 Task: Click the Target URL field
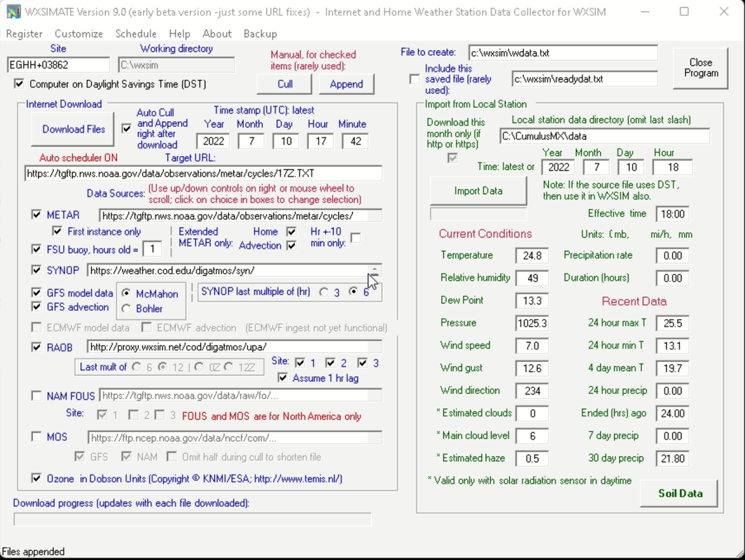tap(203, 174)
